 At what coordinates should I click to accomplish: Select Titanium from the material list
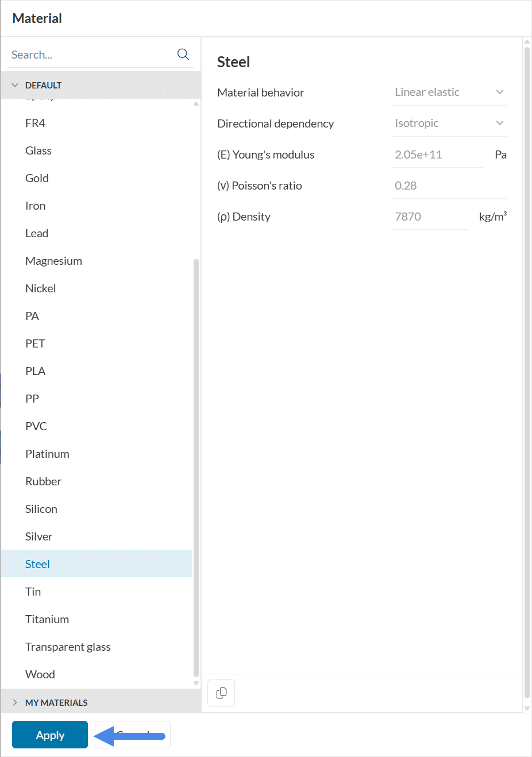pyautogui.click(x=47, y=619)
